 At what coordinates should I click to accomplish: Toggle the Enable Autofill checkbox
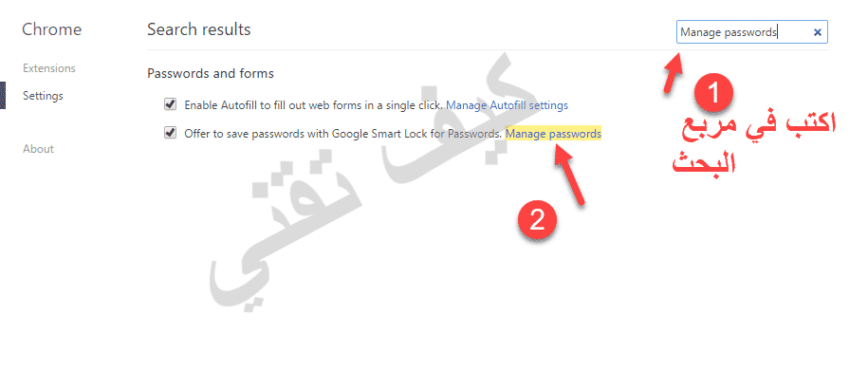pyautogui.click(x=171, y=104)
